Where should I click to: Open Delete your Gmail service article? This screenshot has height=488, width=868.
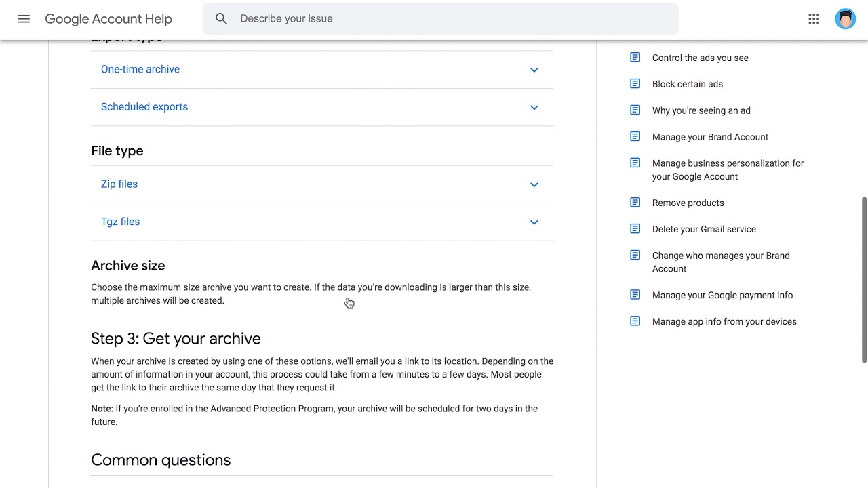(704, 229)
